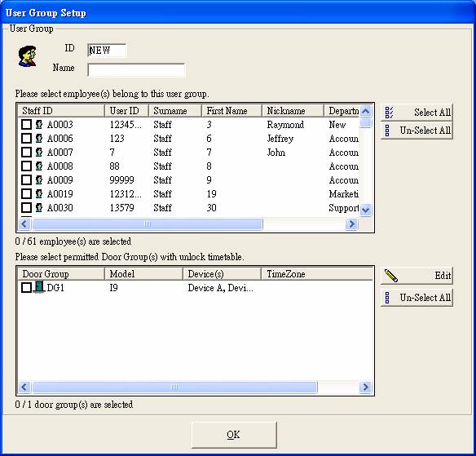
Task: Tick the checkbox for staff A0019
Action: click(x=26, y=193)
